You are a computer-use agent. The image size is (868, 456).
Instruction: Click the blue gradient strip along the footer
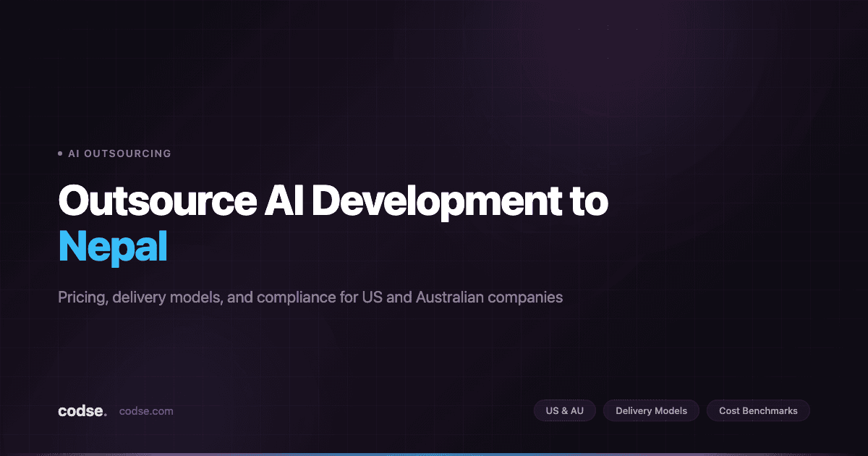434,452
